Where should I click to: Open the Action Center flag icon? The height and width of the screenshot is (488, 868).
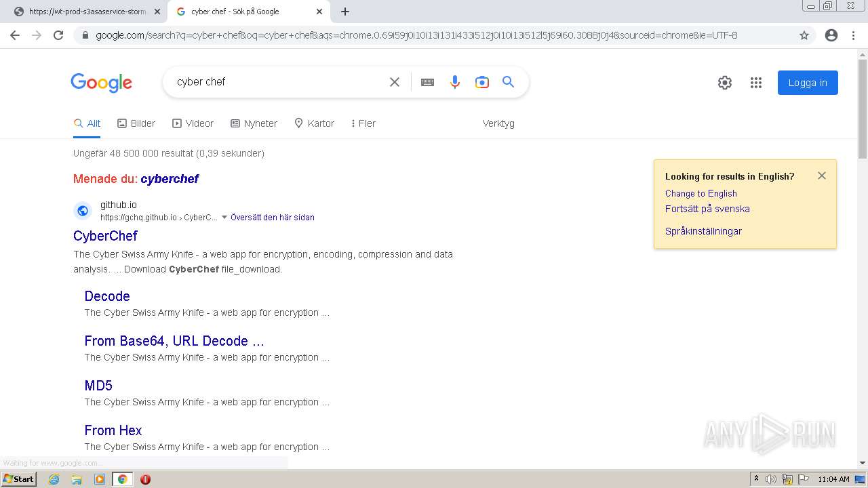click(804, 479)
